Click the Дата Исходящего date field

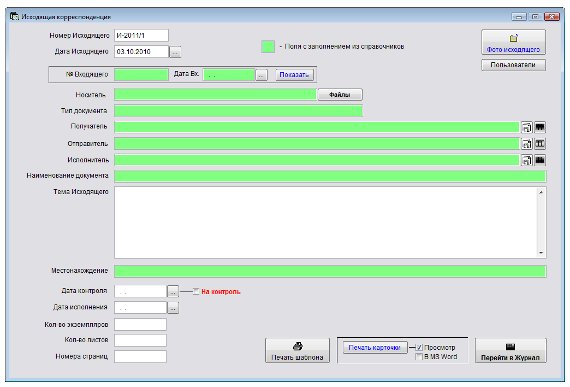[141, 52]
